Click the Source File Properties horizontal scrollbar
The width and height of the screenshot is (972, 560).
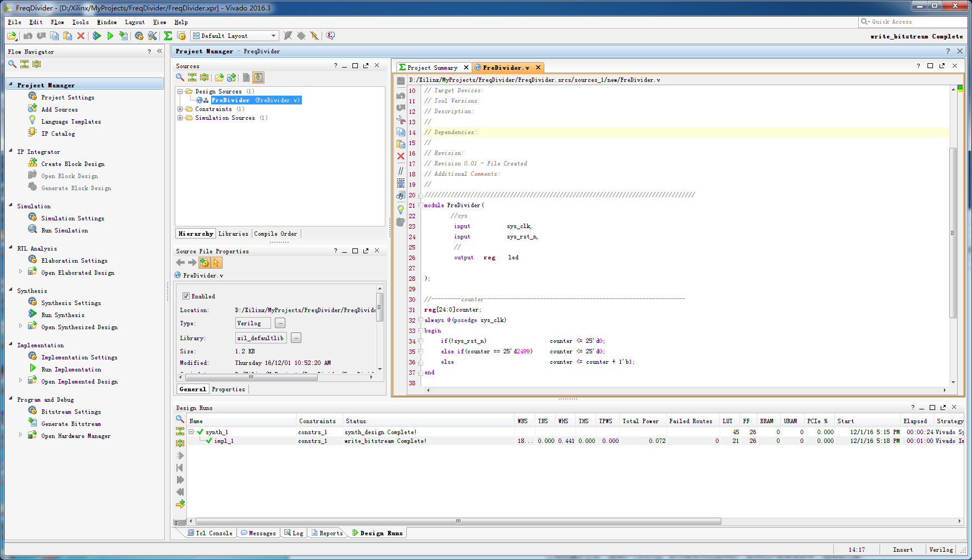[x=251, y=378]
